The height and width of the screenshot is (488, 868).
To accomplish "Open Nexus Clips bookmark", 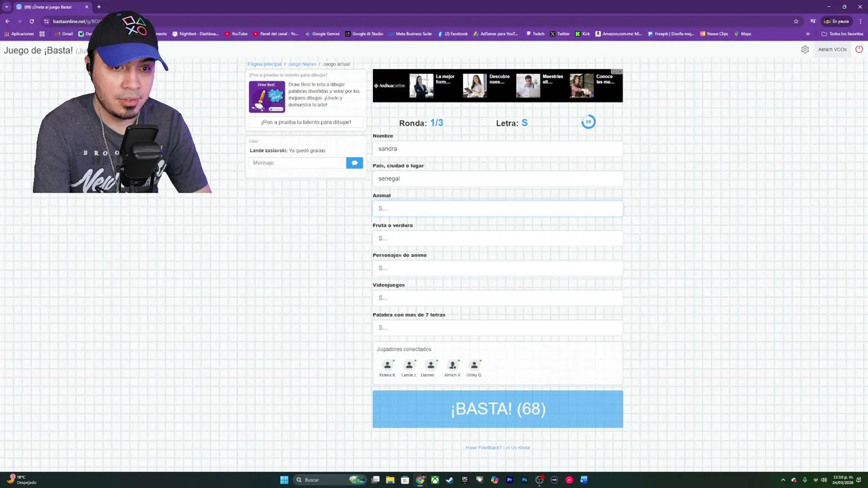I will click(x=714, y=34).
